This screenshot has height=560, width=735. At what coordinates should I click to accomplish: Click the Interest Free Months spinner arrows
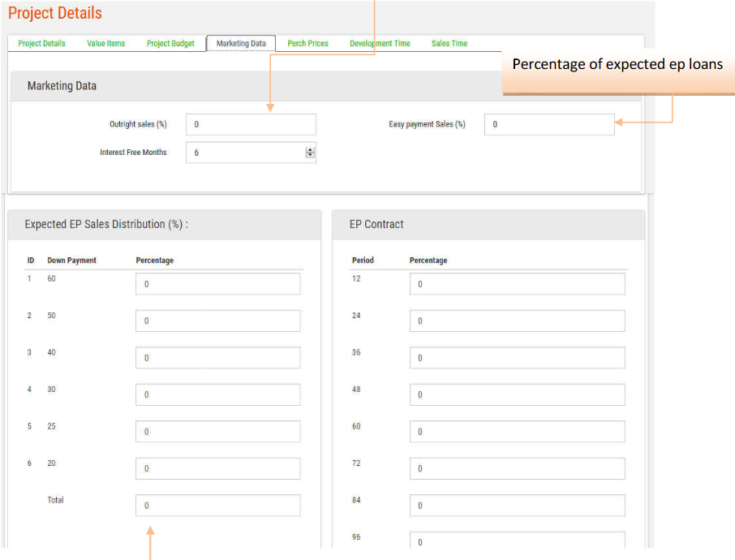[x=310, y=153]
